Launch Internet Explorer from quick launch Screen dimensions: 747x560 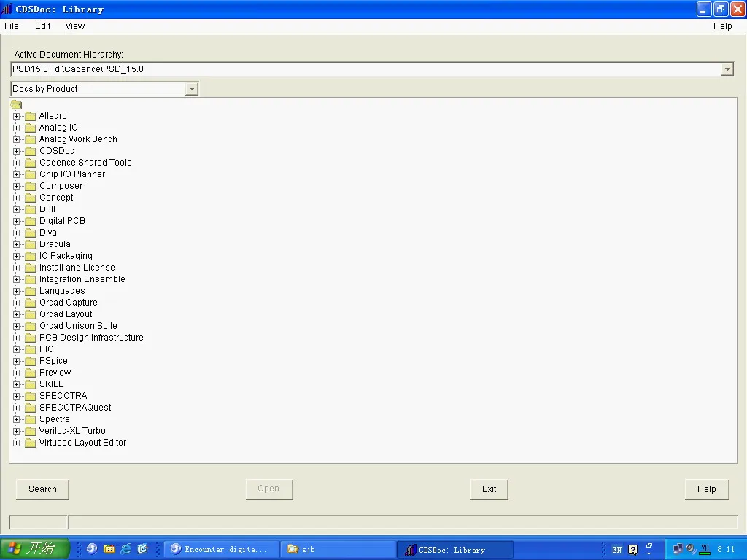click(x=125, y=549)
